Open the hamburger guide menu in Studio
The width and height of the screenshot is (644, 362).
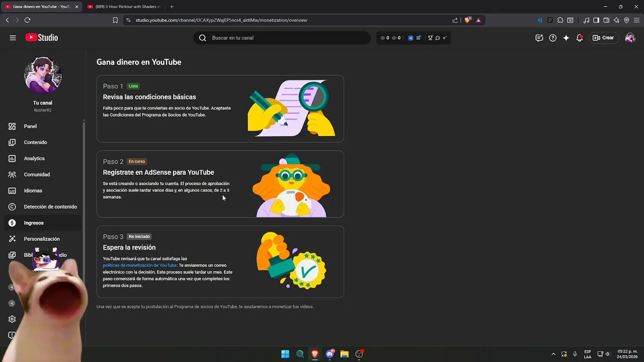tap(13, 38)
